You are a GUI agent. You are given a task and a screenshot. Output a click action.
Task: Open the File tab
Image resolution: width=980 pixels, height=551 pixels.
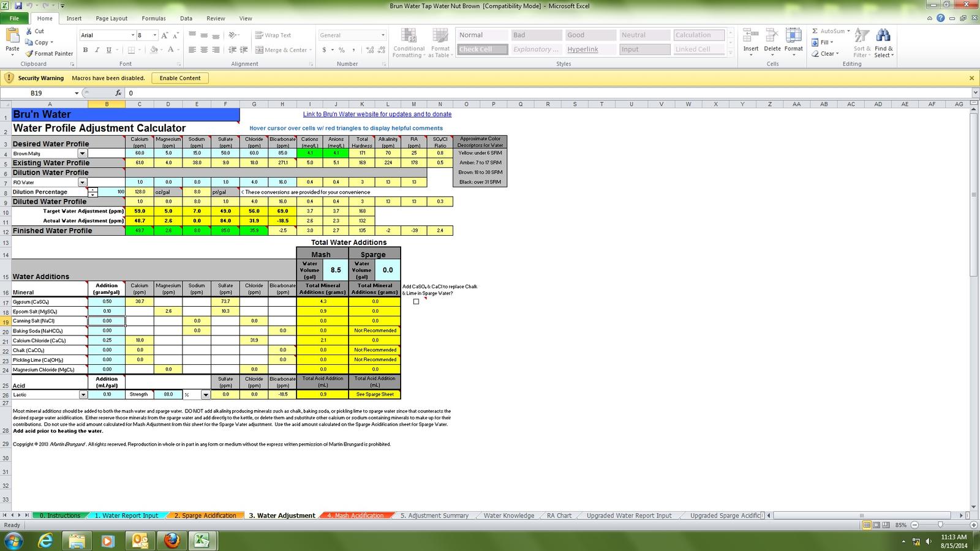13,18
